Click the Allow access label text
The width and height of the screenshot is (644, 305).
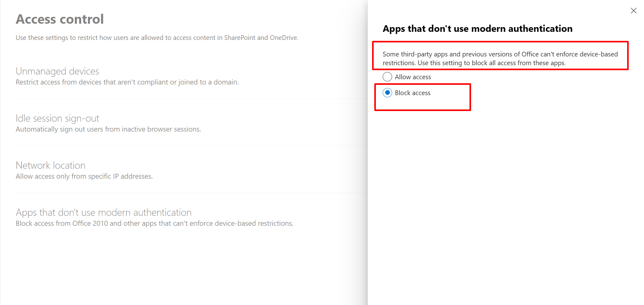coord(413,77)
